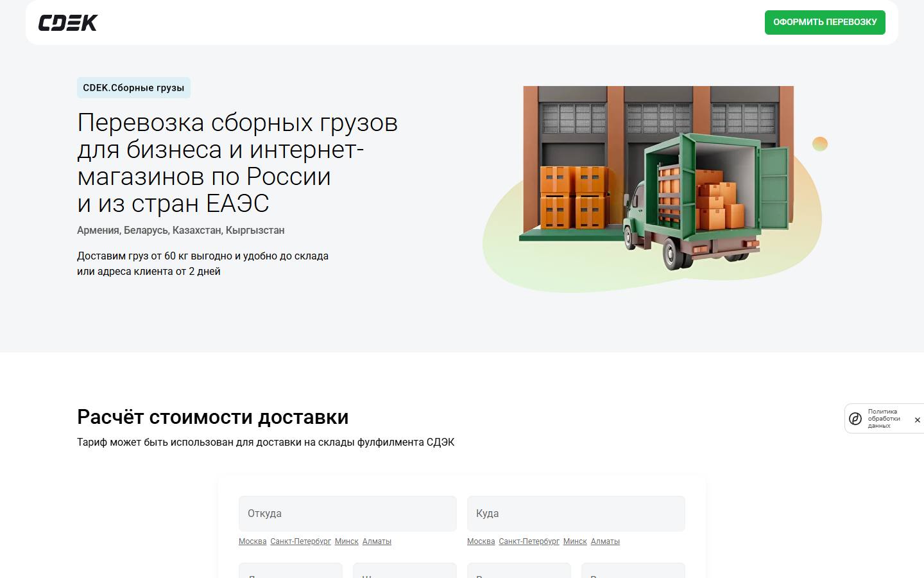Image resolution: width=924 pixels, height=578 pixels.
Task: Click the data policy round icon
Action: (x=855, y=419)
